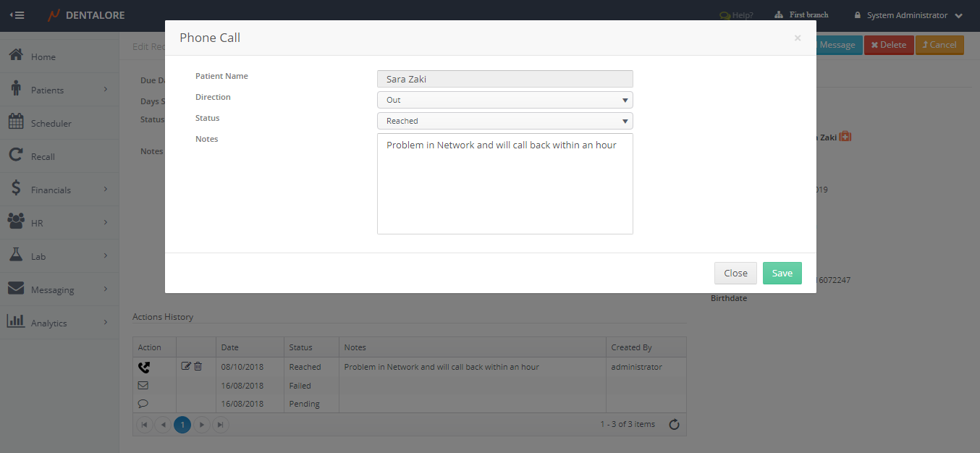Click the trash delete icon in Actions History
Image resolution: width=980 pixels, height=453 pixels.
(198, 366)
